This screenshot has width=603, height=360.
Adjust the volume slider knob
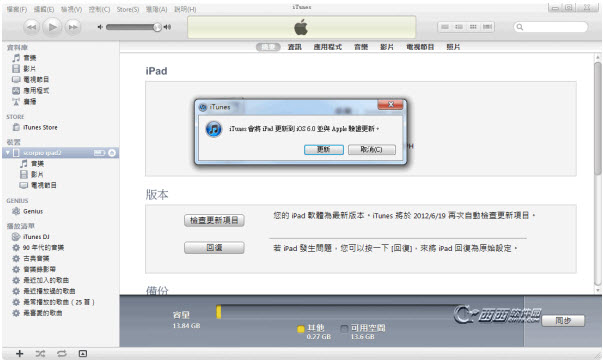157,27
